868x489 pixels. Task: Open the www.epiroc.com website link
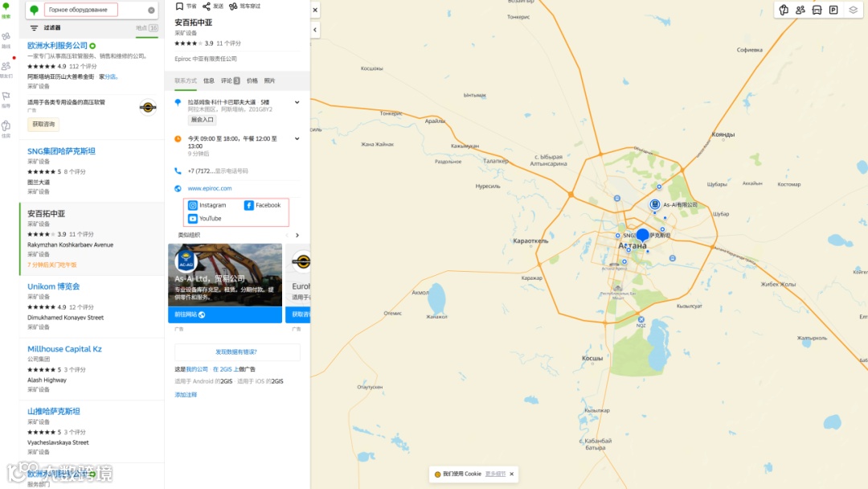click(210, 188)
